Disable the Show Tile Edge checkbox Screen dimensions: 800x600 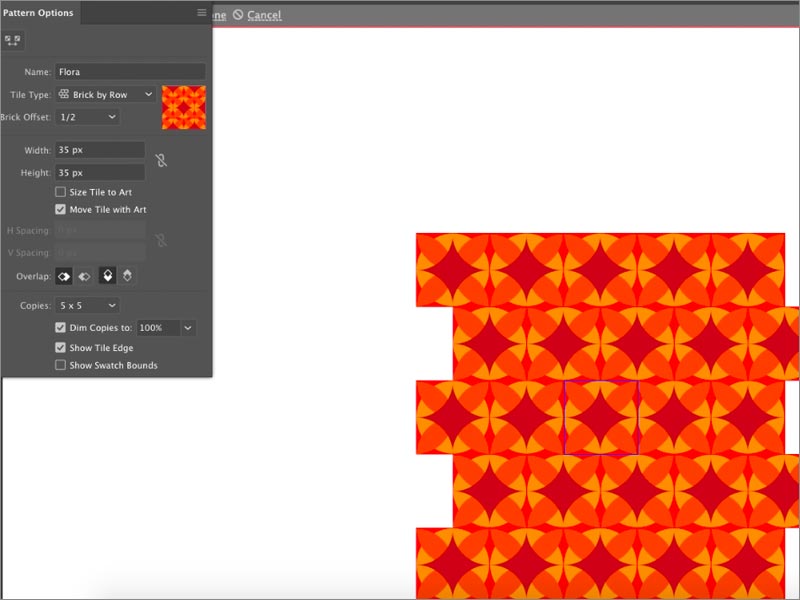61,348
